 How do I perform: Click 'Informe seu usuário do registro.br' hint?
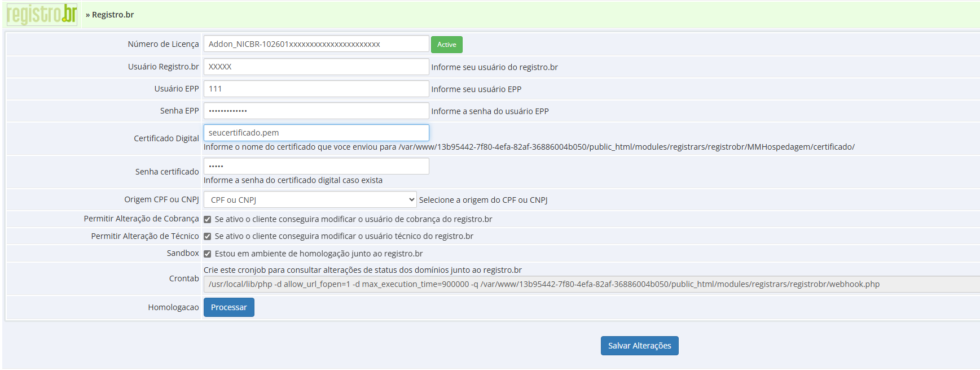[494, 67]
